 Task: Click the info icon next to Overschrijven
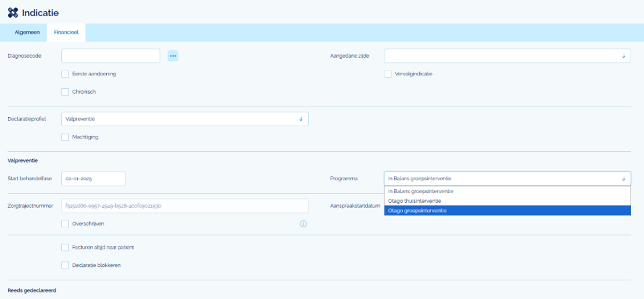pos(303,224)
